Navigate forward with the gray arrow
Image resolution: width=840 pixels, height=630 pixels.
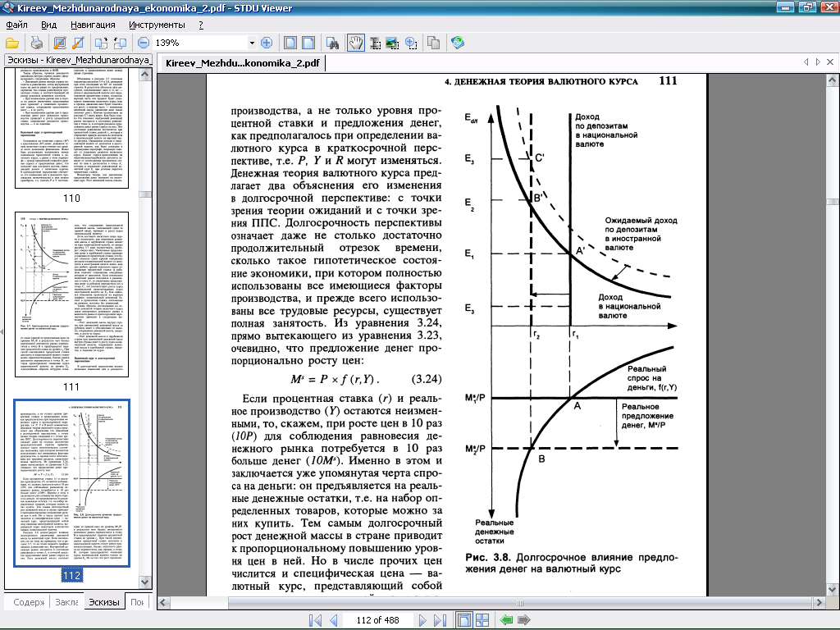coord(524,620)
